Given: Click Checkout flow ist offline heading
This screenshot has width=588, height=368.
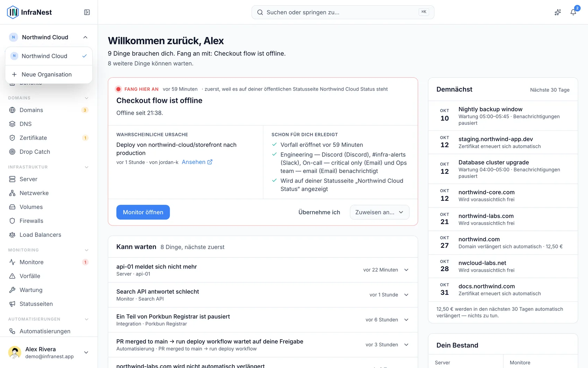Looking at the screenshot, I should point(159,100).
